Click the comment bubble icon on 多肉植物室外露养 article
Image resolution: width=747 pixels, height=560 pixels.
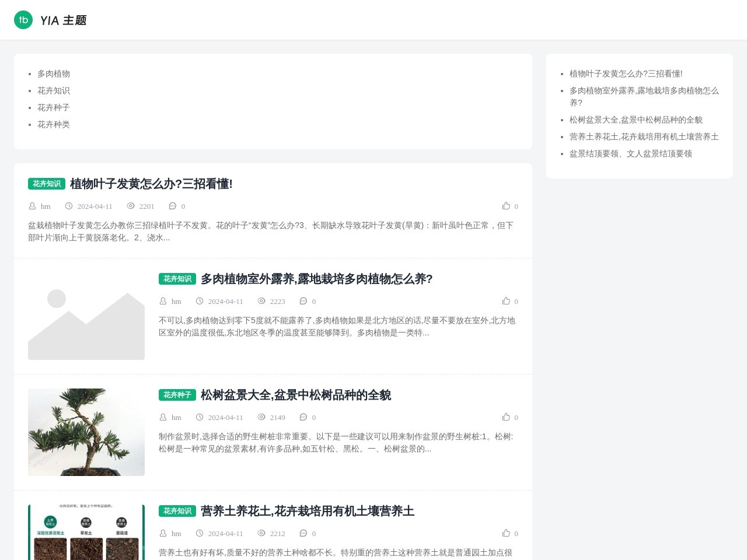(303, 301)
